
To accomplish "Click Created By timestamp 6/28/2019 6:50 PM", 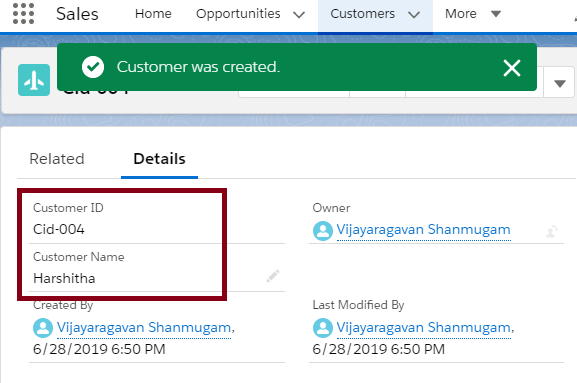I will coord(99,349).
